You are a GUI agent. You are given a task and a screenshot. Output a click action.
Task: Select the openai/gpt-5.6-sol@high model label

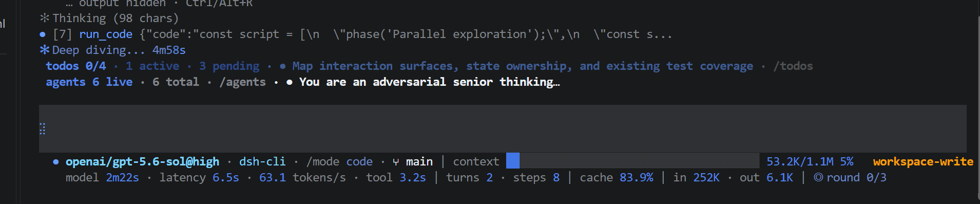coord(142,162)
